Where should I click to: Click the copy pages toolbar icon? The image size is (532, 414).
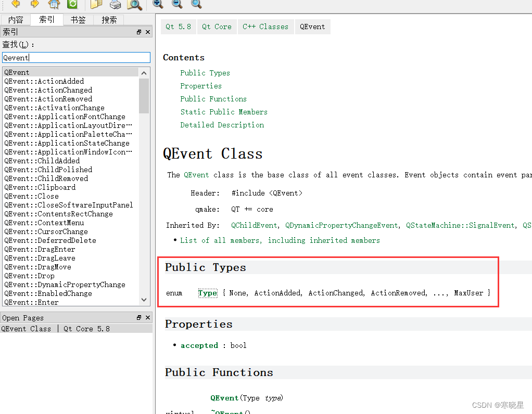point(96,4)
